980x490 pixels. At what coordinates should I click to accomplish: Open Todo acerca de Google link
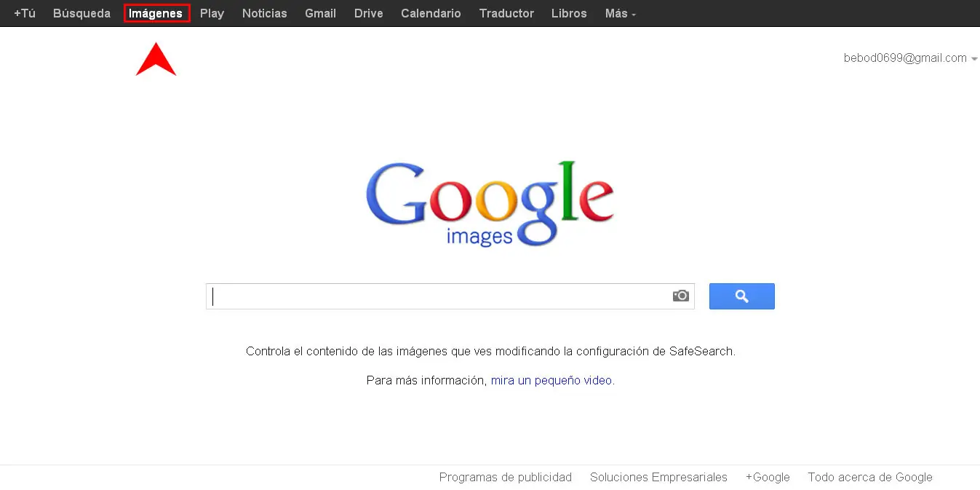870,477
